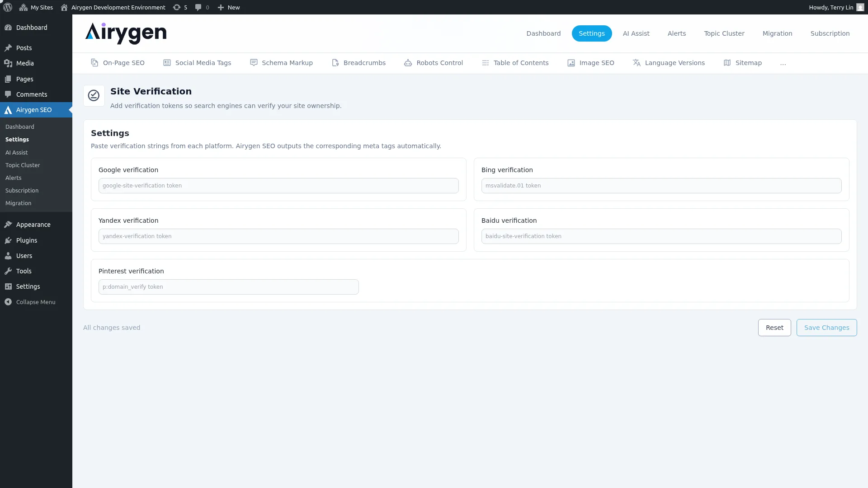Switch to Subscription top tab
The width and height of the screenshot is (868, 488).
click(x=830, y=33)
